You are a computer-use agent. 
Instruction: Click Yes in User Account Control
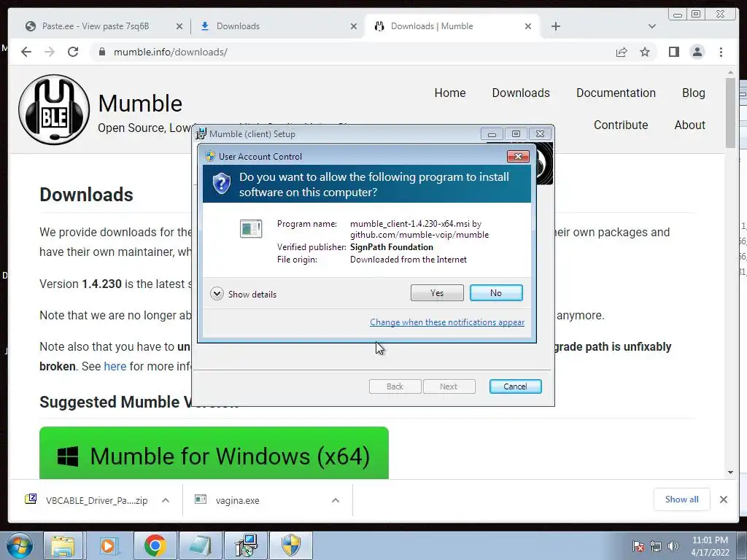[x=437, y=293]
